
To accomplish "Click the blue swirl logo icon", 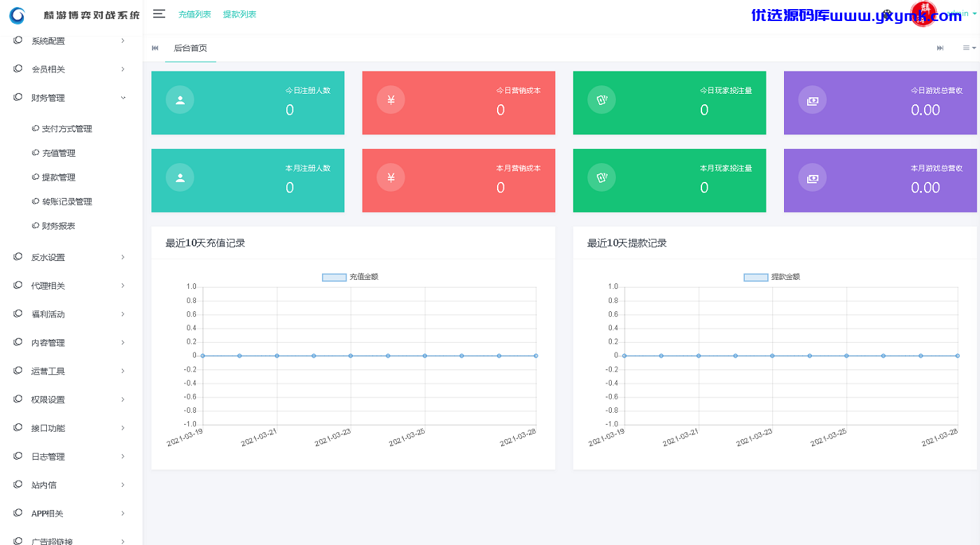I will pyautogui.click(x=17, y=15).
